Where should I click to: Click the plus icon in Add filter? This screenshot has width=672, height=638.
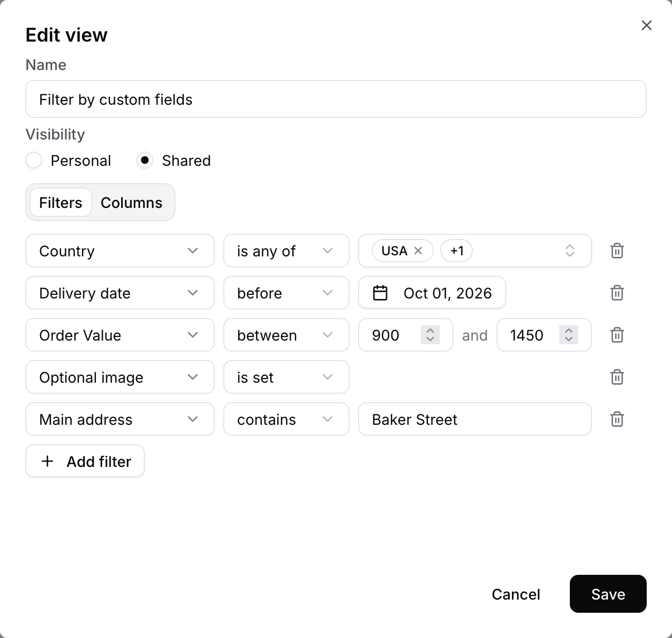[x=47, y=461]
